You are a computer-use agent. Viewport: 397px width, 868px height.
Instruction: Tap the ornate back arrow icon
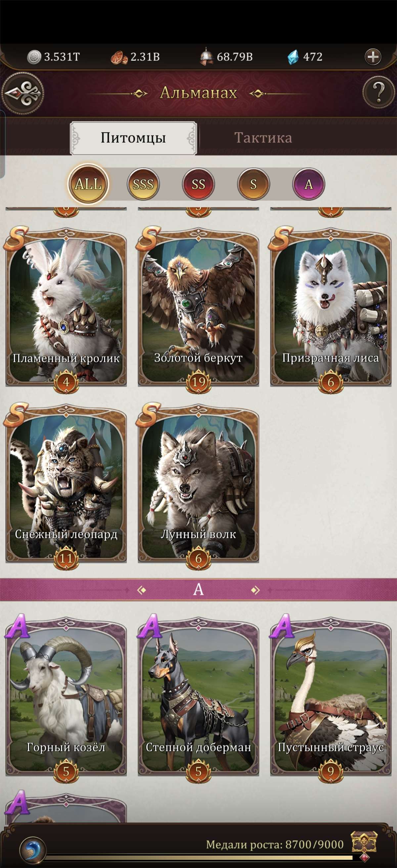(x=23, y=94)
